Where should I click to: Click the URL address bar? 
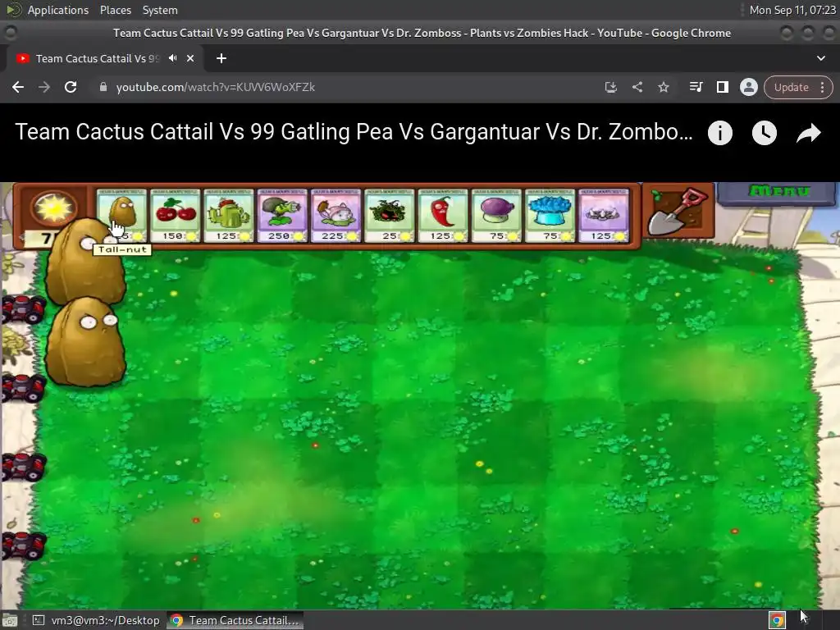pos(343,87)
